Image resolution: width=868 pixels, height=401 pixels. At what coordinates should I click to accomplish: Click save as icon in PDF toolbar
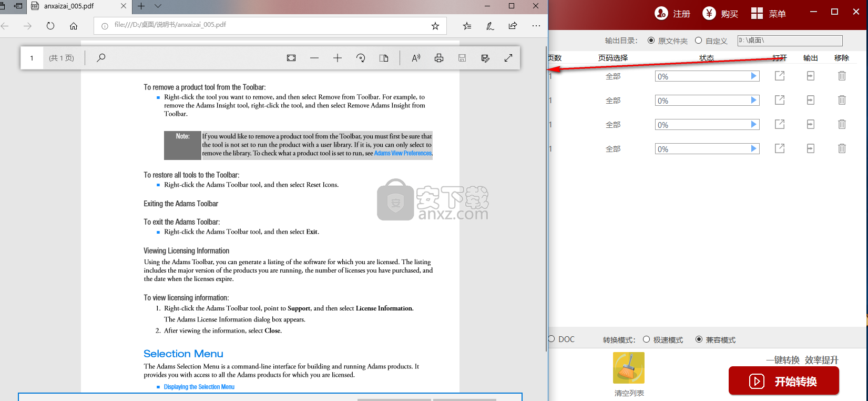(485, 58)
